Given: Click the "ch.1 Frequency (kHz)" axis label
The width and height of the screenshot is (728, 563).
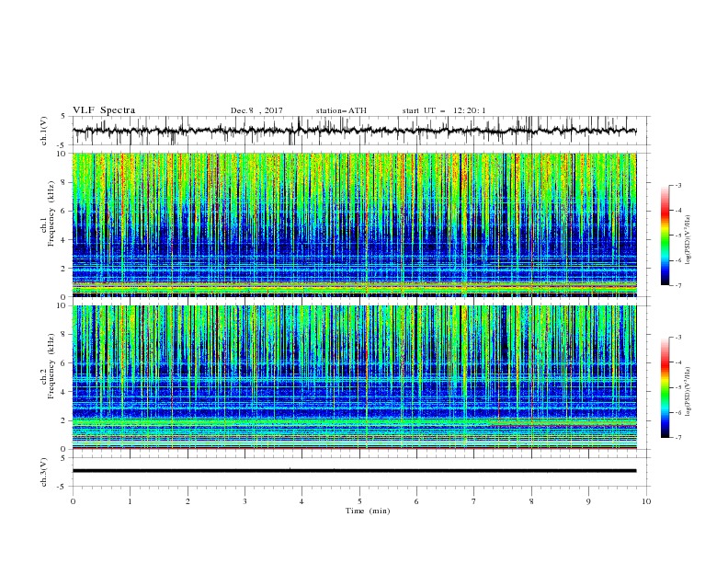Looking at the screenshot, I should (48, 213).
